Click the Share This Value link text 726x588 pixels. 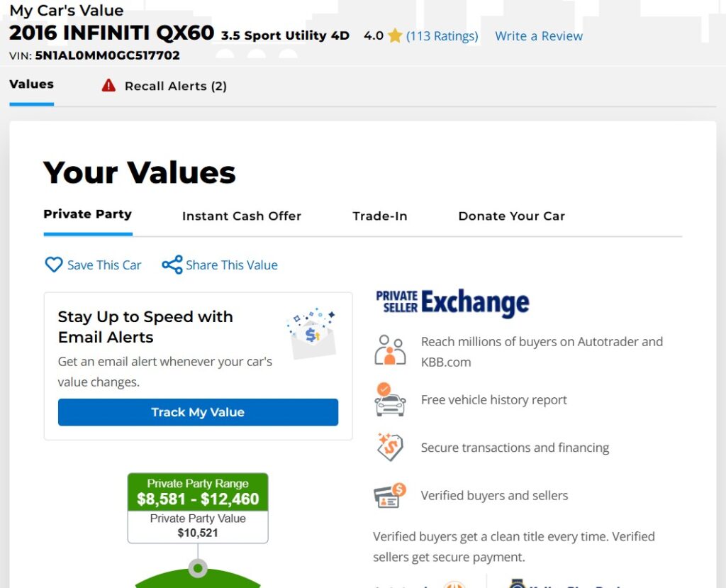click(x=231, y=265)
